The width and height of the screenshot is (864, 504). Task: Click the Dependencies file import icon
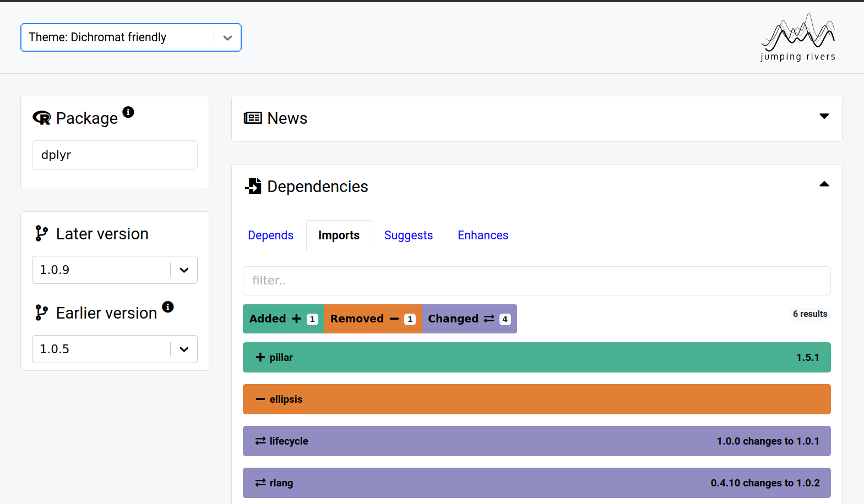pyautogui.click(x=253, y=186)
